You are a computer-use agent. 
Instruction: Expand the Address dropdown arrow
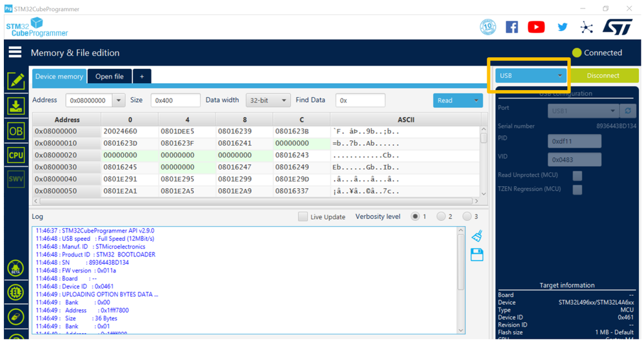pyautogui.click(x=119, y=100)
